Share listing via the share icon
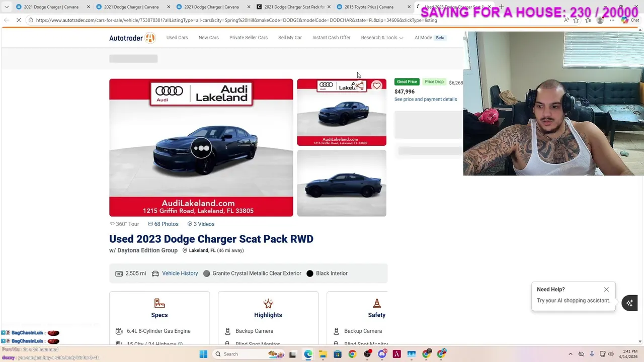 [x=359, y=86]
